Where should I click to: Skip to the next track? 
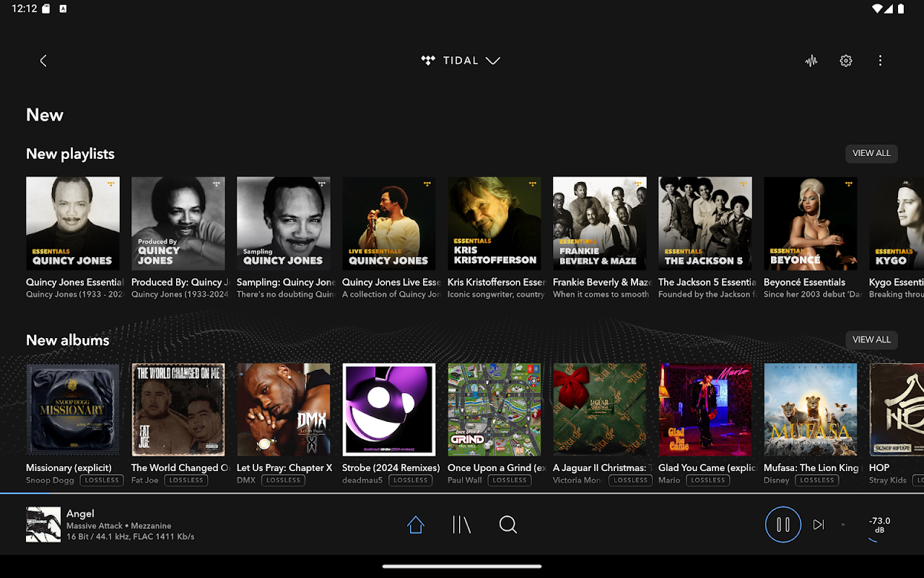point(819,525)
